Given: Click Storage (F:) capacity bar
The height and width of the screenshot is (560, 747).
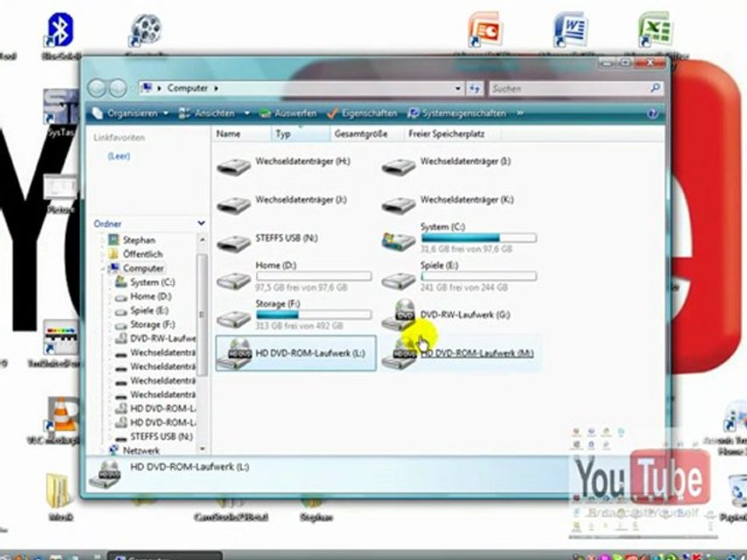Looking at the screenshot, I should click(314, 313).
